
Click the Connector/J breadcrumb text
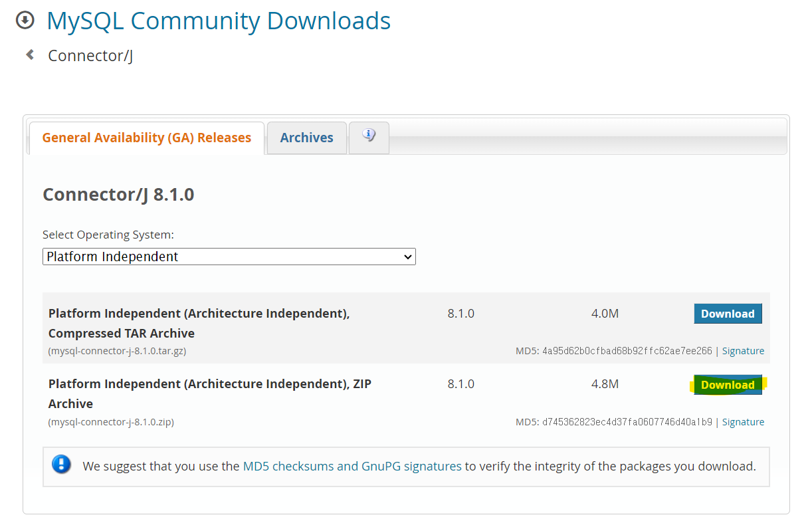pyautogui.click(x=90, y=55)
